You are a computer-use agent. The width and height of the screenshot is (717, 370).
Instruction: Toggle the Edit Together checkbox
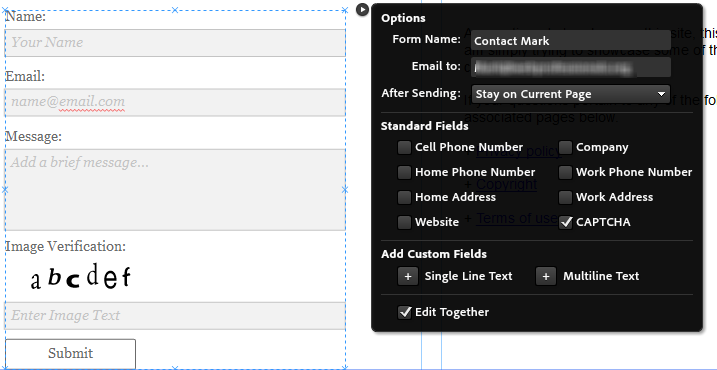coord(405,312)
